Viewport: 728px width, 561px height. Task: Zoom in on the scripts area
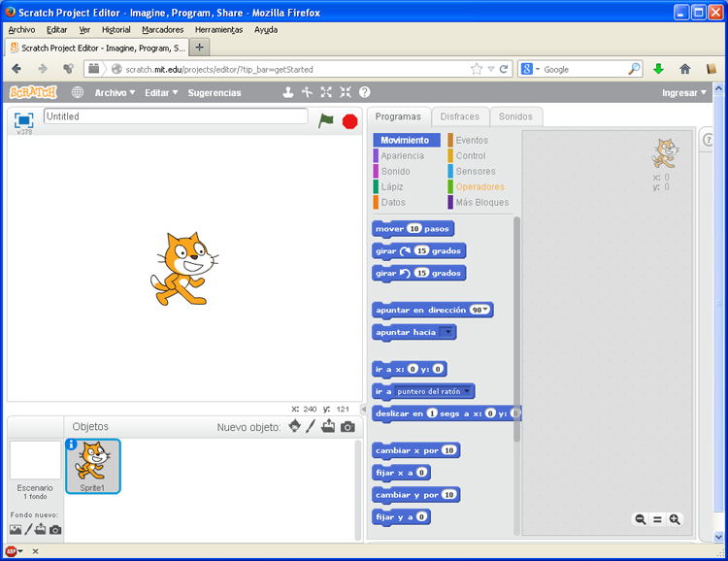pos(675,519)
